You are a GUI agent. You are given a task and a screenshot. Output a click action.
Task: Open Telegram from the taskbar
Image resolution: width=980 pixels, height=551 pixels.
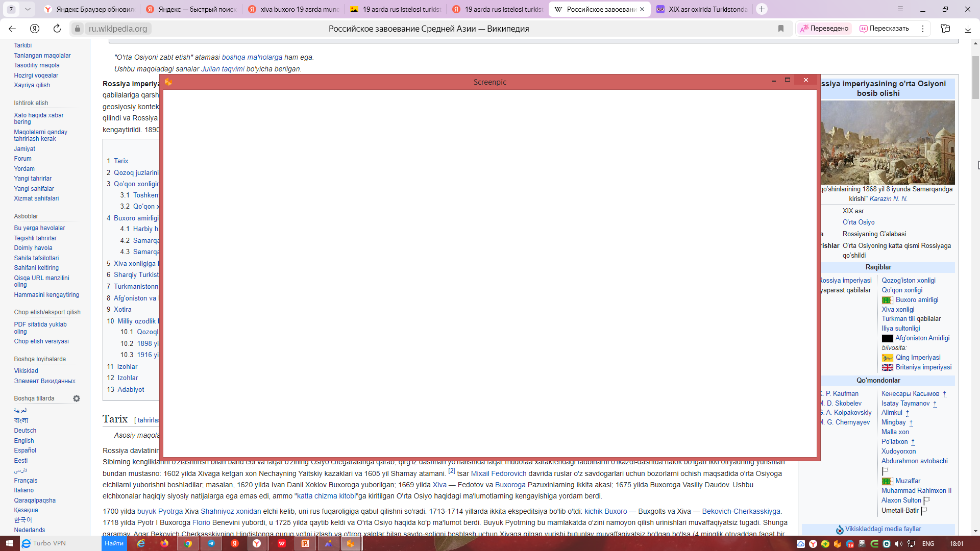pyautogui.click(x=211, y=543)
